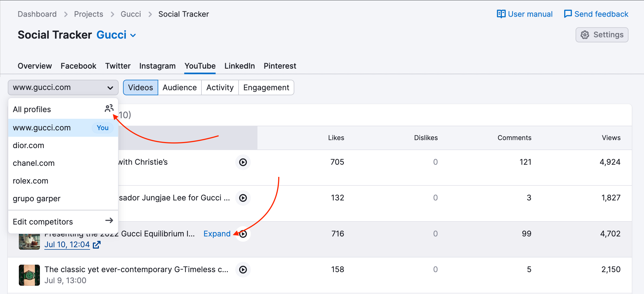
Task: Click the 1,827 views value
Action: coord(611,198)
